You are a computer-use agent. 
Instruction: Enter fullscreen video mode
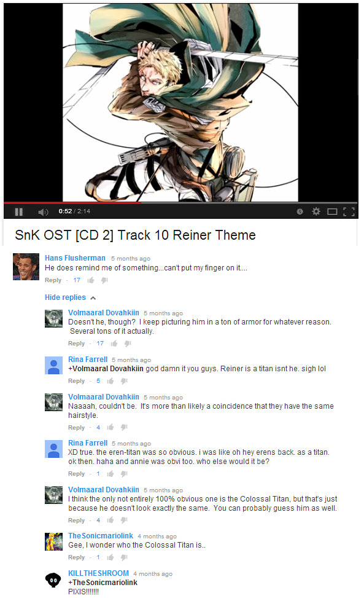pos(349,211)
